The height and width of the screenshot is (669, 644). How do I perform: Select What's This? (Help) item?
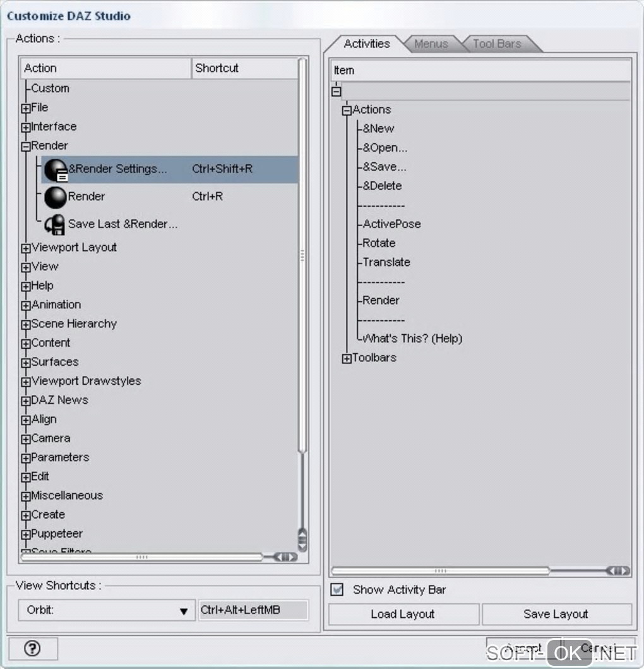412,339
